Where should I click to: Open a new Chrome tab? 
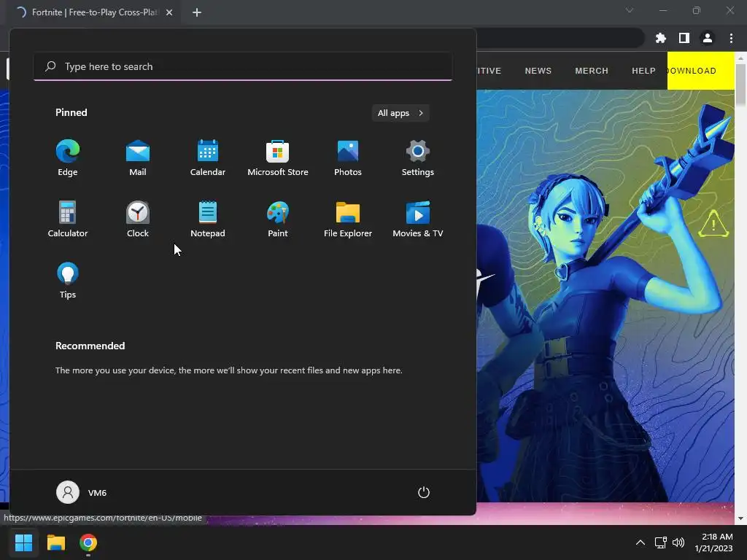click(x=197, y=12)
